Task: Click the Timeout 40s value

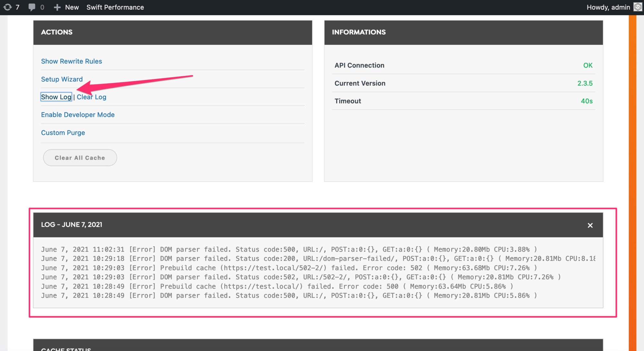Action: (587, 101)
